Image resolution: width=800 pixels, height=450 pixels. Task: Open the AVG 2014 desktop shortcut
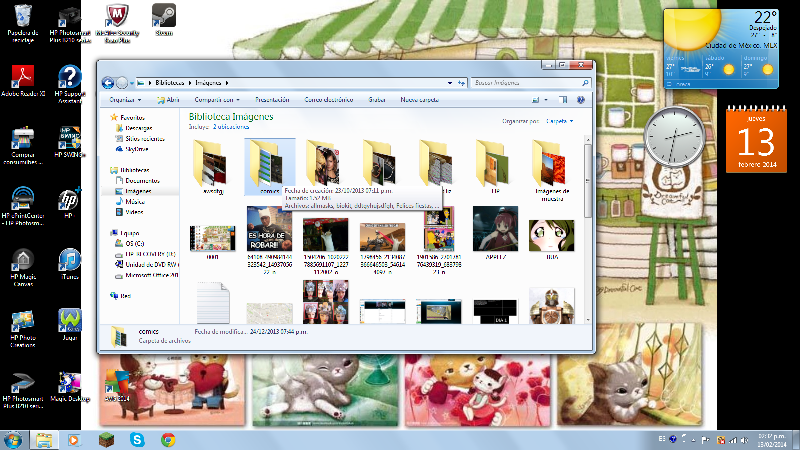(117, 385)
